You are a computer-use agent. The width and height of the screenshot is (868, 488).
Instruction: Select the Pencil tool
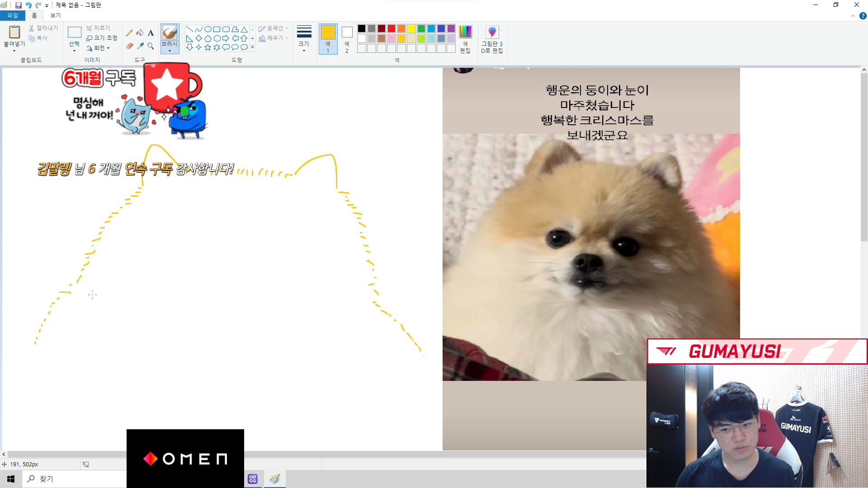(x=129, y=33)
